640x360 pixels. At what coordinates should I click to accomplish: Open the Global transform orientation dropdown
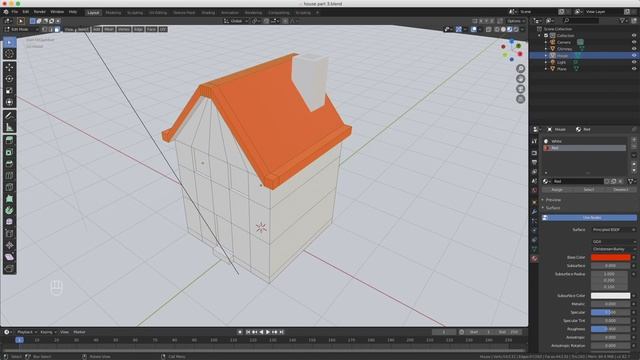click(236, 21)
